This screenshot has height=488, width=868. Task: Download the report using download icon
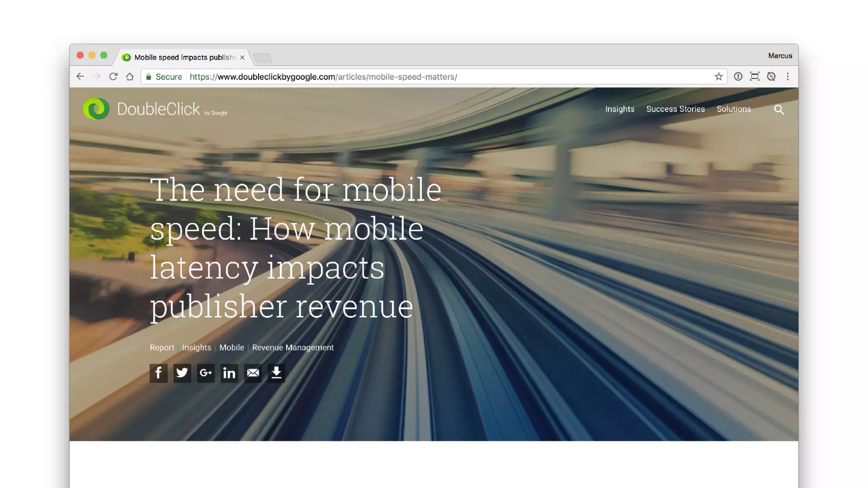coord(276,373)
